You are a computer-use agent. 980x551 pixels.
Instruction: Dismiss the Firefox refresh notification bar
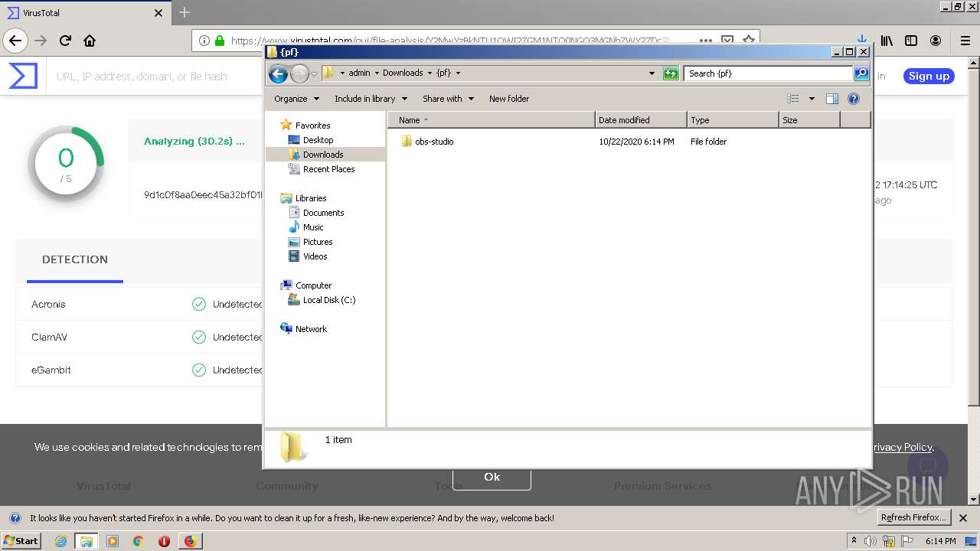tap(963, 518)
